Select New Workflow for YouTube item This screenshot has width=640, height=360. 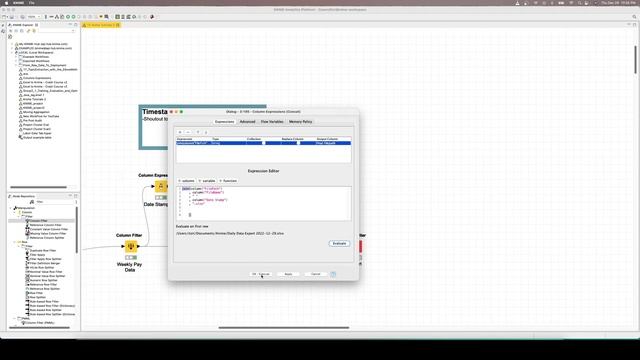click(x=41, y=116)
